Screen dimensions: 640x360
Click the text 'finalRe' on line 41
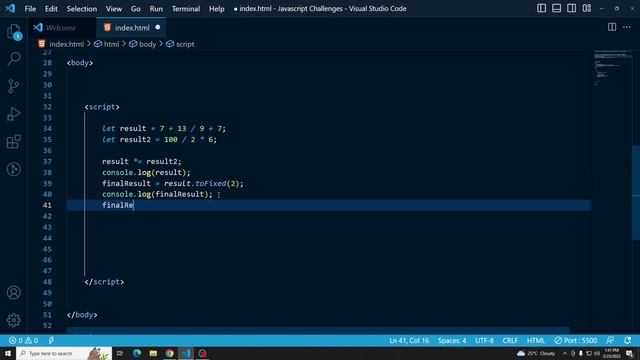pos(118,205)
